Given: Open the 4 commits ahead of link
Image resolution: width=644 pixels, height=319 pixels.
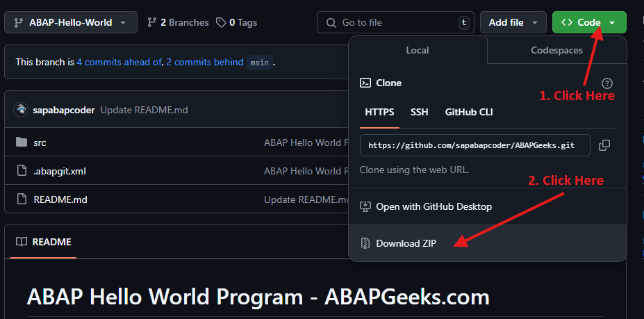Looking at the screenshot, I should pos(119,63).
